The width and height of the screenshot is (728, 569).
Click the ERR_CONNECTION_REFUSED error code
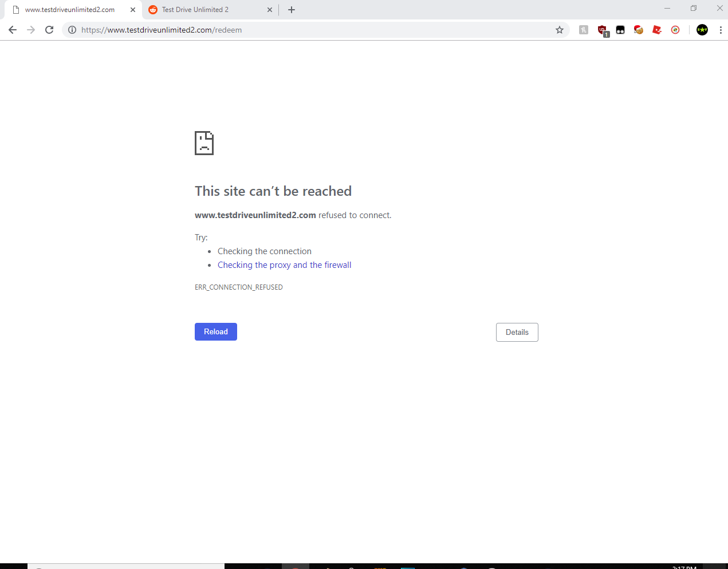(239, 287)
